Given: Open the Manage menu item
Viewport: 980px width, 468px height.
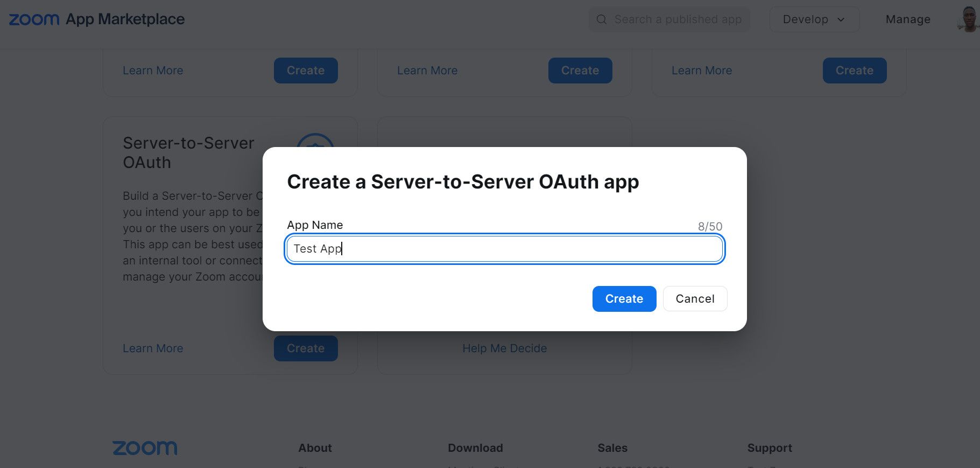Looking at the screenshot, I should pyautogui.click(x=908, y=19).
